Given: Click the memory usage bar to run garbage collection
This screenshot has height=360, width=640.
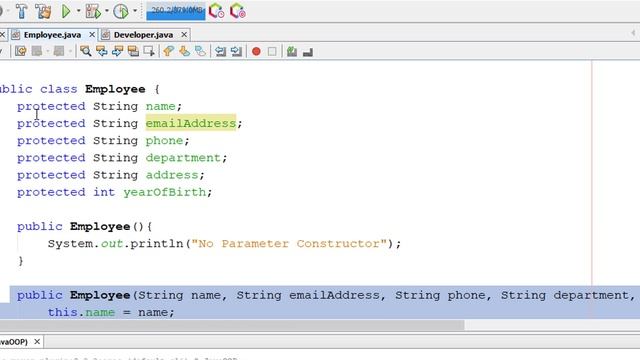Looking at the screenshot, I should pos(176,11).
